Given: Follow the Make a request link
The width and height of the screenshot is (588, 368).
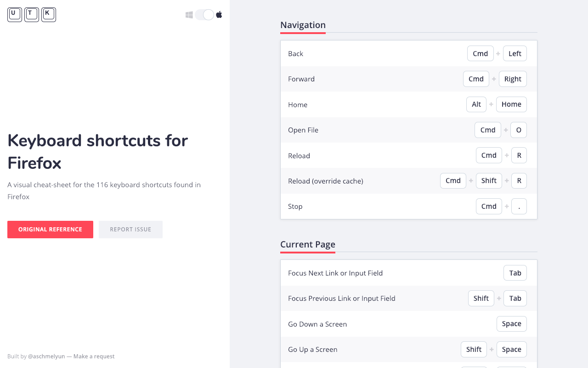Looking at the screenshot, I should (x=94, y=356).
